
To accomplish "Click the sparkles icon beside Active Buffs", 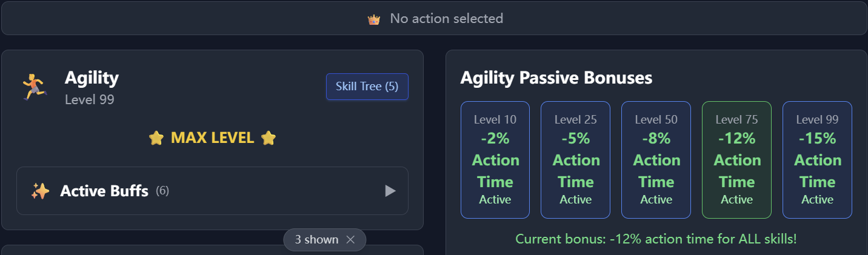I will coord(40,191).
